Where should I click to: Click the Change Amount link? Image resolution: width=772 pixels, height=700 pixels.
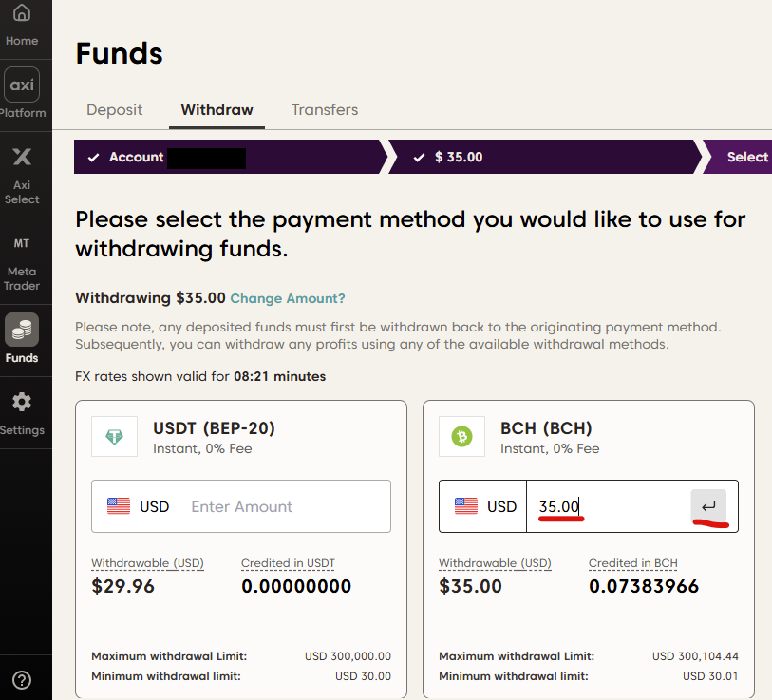pyautogui.click(x=288, y=297)
